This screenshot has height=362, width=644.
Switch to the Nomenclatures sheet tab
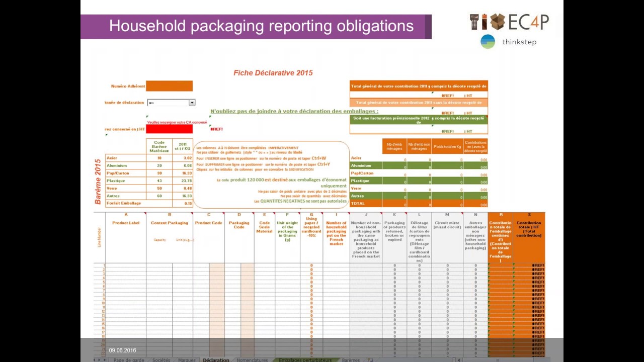[252, 360]
